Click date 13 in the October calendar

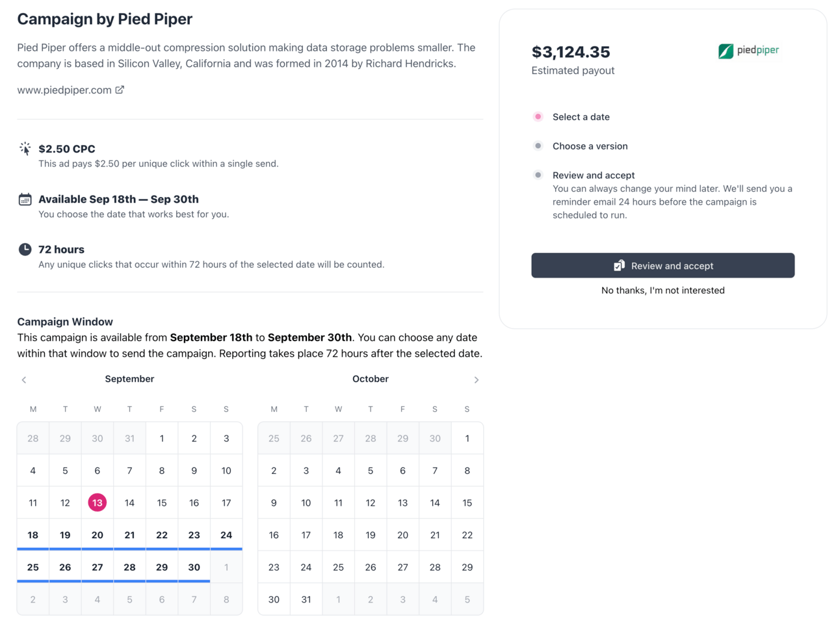tap(403, 502)
